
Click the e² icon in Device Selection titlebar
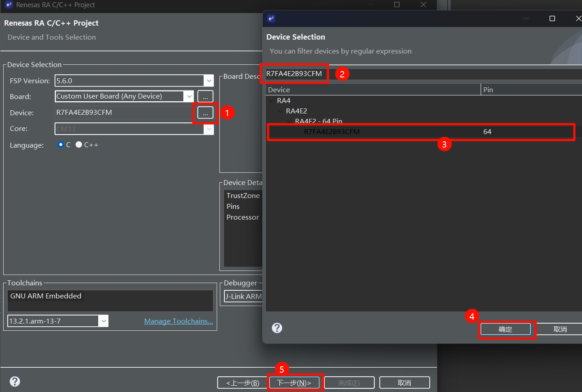point(271,18)
